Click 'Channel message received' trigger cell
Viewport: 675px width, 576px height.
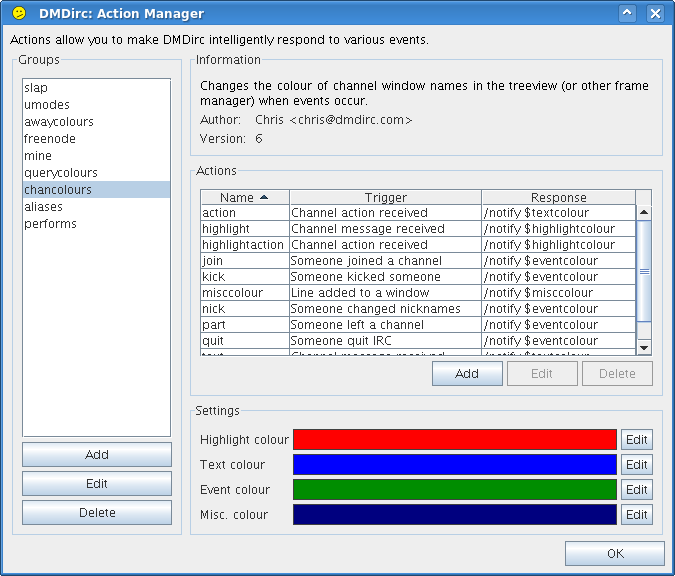(385, 229)
